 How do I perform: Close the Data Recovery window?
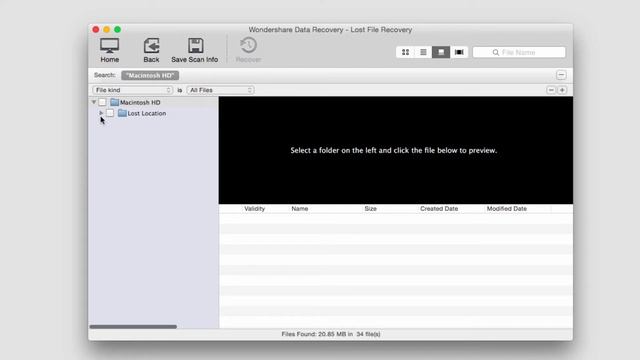coord(96,29)
